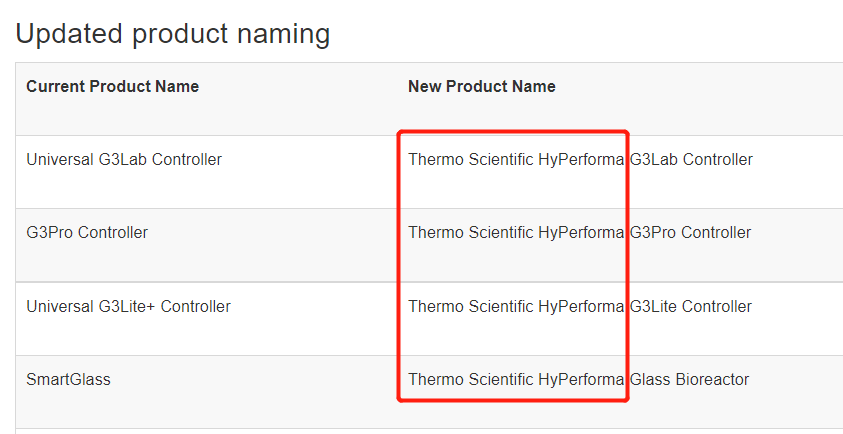This screenshot has width=843, height=434.
Task: Click the "Glass Bioreactor" new name text
Action: click(x=689, y=380)
